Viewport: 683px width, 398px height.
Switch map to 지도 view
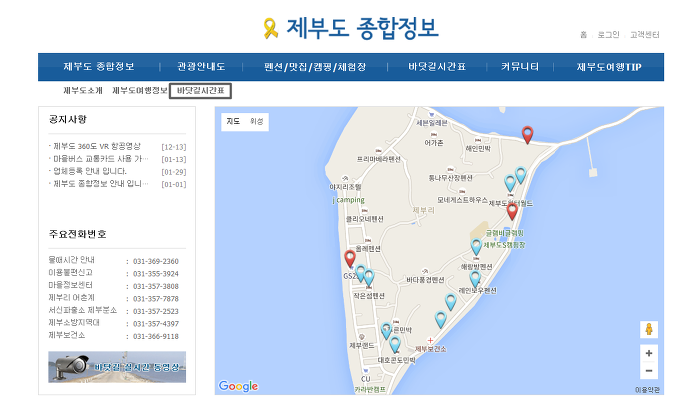click(x=233, y=121)
